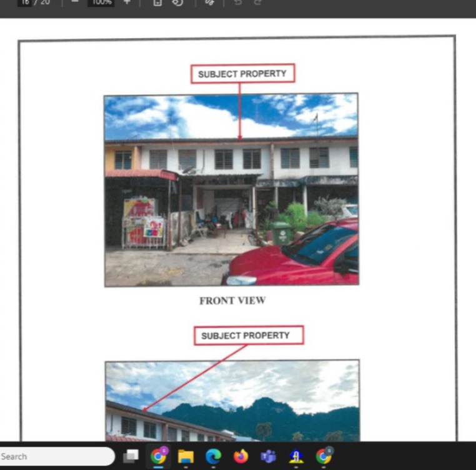This screenshot has height=470, width=476.
Task: Click the Windows taskbar Search box
Action: (56, 456)
